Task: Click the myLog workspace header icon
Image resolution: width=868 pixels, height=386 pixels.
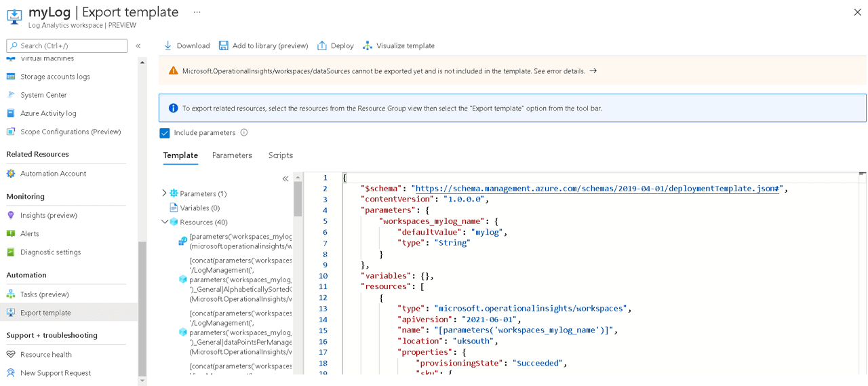Action: [14, 16]
